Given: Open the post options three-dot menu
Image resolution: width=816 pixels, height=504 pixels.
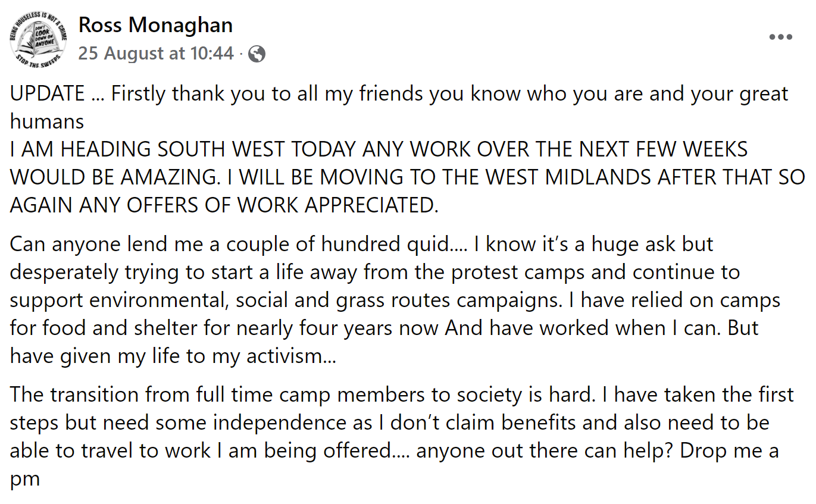Looking at the screenshot, I should tap(780, 37).
